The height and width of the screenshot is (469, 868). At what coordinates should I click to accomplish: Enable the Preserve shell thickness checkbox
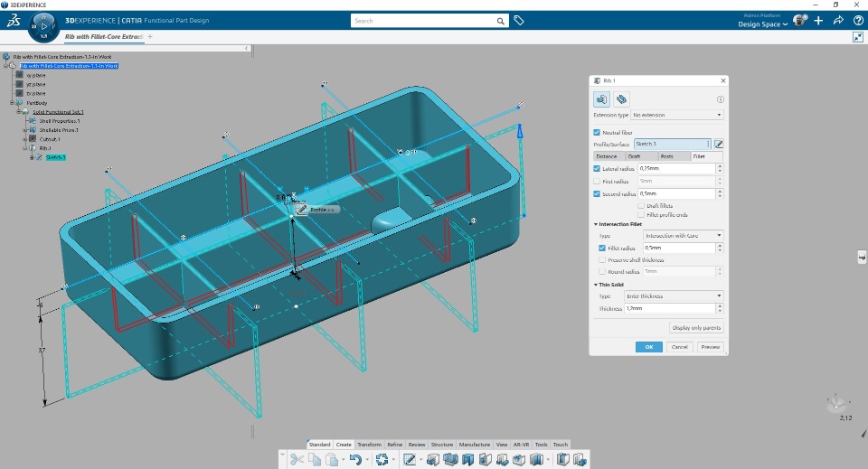click(602, 260)
